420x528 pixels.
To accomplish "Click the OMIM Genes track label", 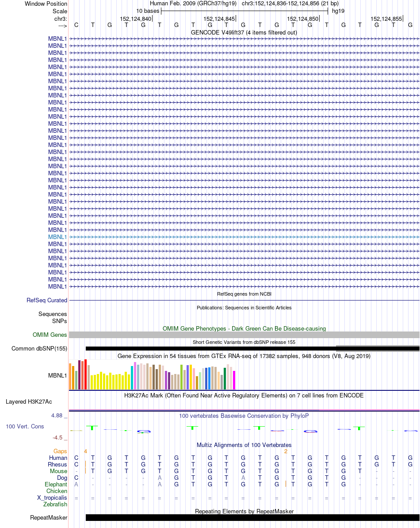I will [x=50, y=335].
